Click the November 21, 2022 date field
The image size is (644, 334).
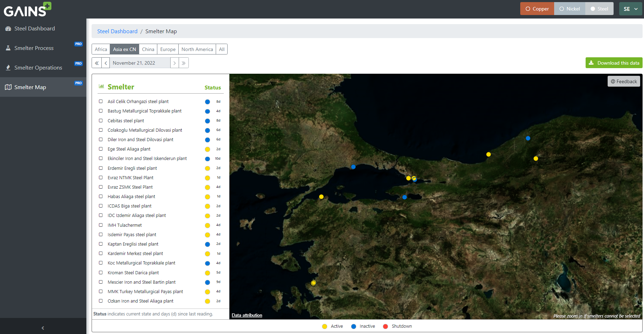pyautogui.click(x=140, y=63)
